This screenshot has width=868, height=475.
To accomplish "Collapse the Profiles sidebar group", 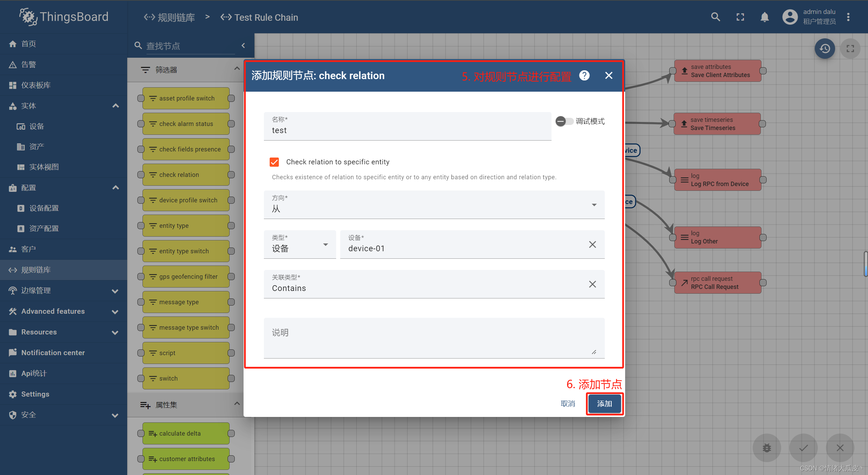I will (x=115, y=188).
